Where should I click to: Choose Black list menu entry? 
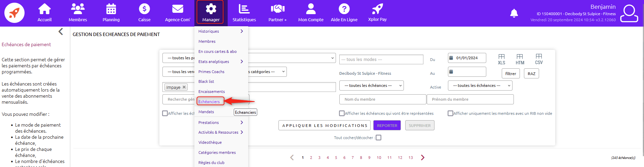coord(206,81)
